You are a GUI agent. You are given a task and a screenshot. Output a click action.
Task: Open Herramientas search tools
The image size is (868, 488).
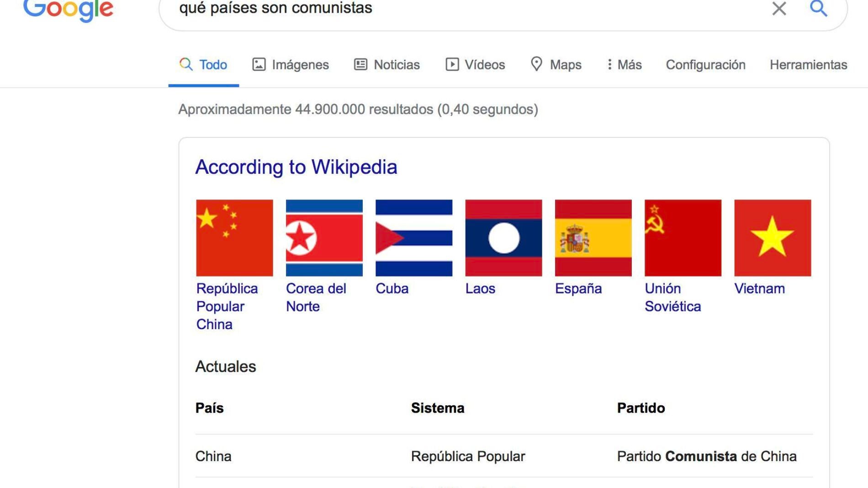pyautogui.click(x=808, y=65)
